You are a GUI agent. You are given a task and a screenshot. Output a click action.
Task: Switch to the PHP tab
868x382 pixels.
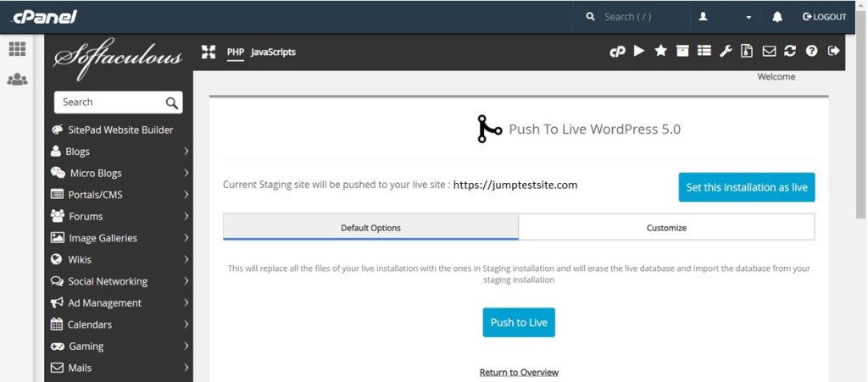(x=236, y=52)
